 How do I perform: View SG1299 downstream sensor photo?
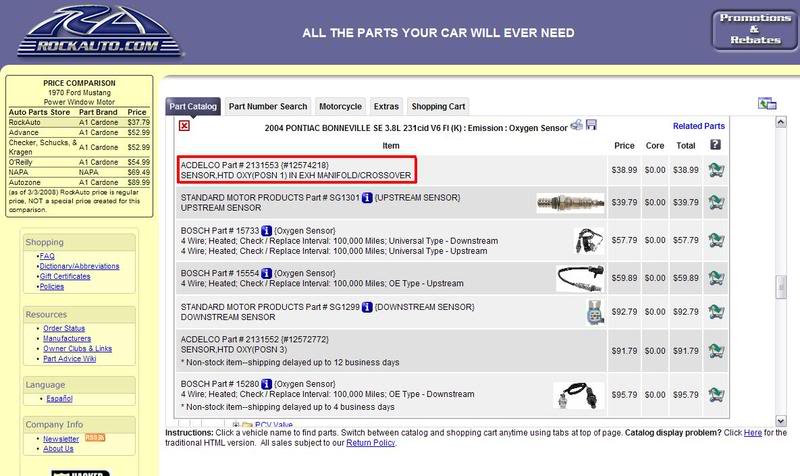pyautogui.click(x=595, y=312)
